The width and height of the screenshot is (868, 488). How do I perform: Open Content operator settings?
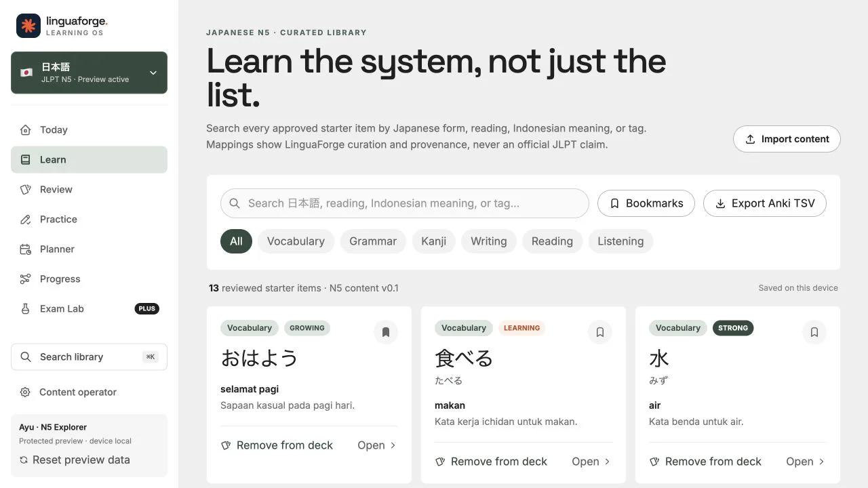pyautogui.click(x=89, y=392)
